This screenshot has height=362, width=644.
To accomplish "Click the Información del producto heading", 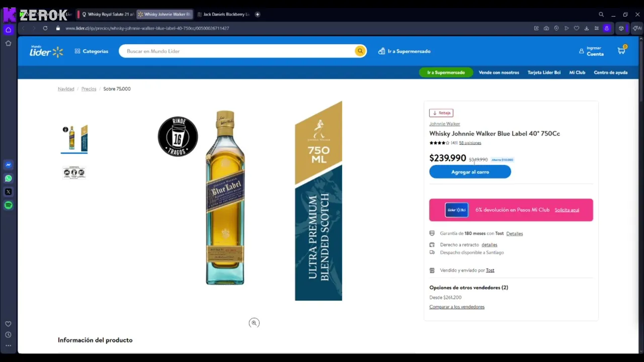I will pyautogui.click(x=95, y=340).
